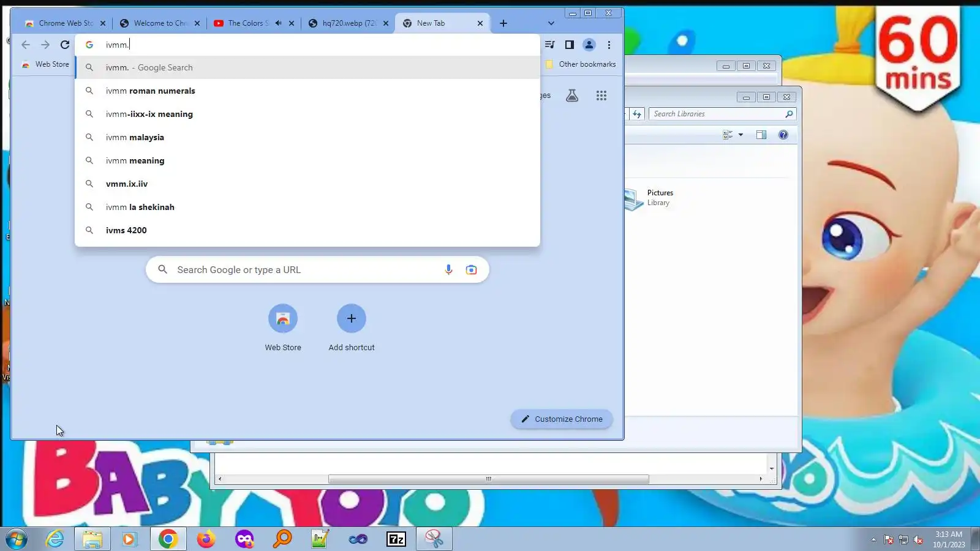Image resolution: width=980 pixels, height=551 pixels.
Task: Search by image with Google Lens
Action: tap(471, 270)
